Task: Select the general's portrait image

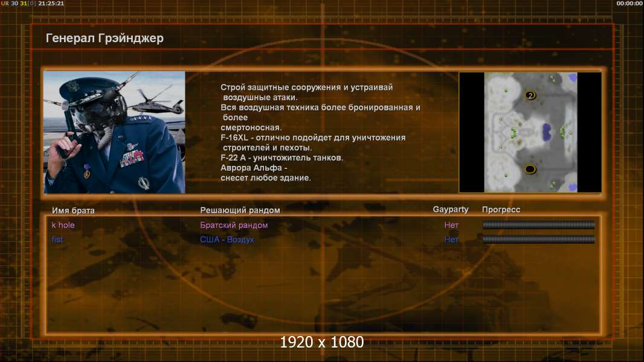Action: (x=115, y=132)
